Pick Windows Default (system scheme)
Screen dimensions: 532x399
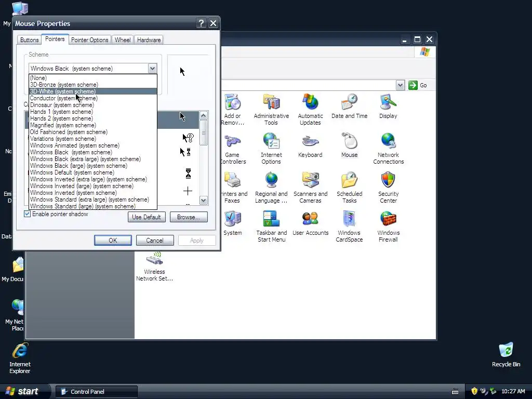tap(93, 172)
